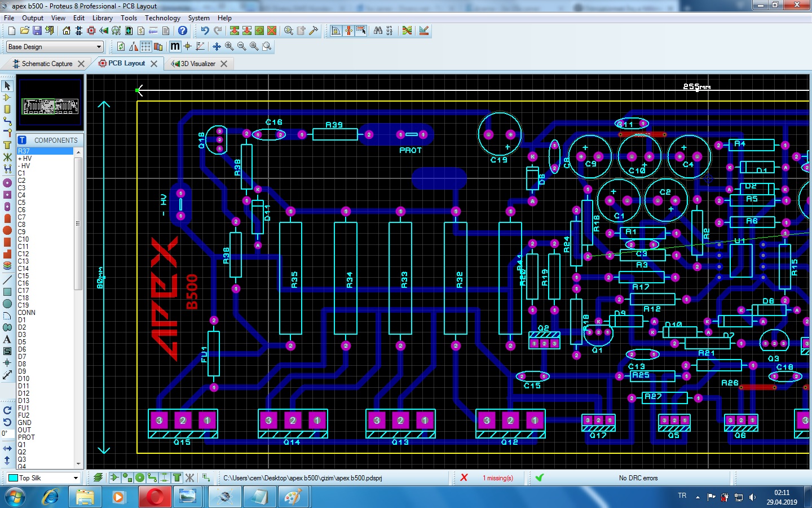Click the auto-router icon
The height and width of the screenshot is (508, 812).
click(x=407, y=30)
